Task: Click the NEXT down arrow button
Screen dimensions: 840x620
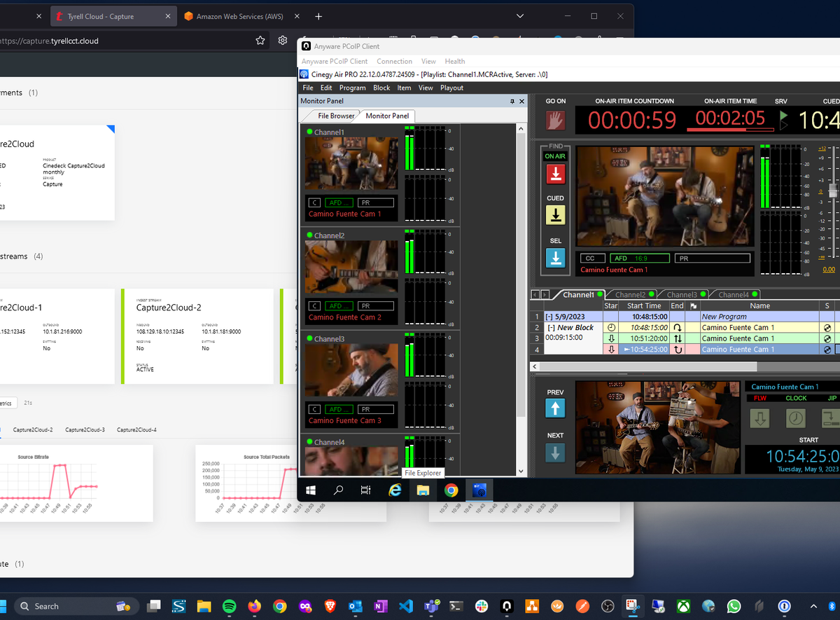Action: click(x=555, y=453)
